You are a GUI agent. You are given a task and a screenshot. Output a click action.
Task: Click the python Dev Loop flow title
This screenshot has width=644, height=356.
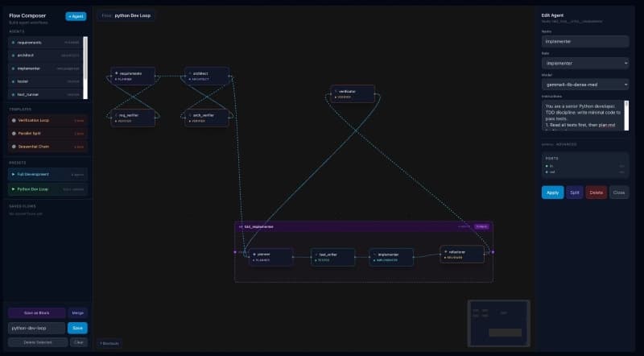(132, 15)
